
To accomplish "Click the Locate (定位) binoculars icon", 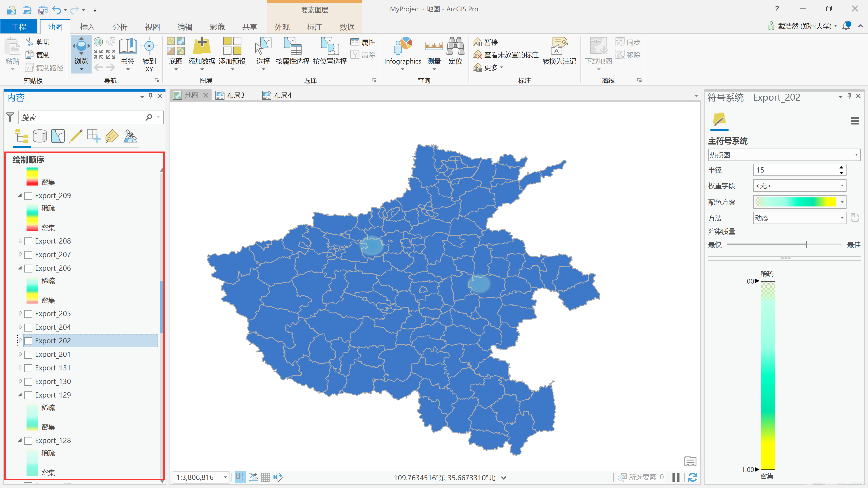I will (x=455, y=47).
